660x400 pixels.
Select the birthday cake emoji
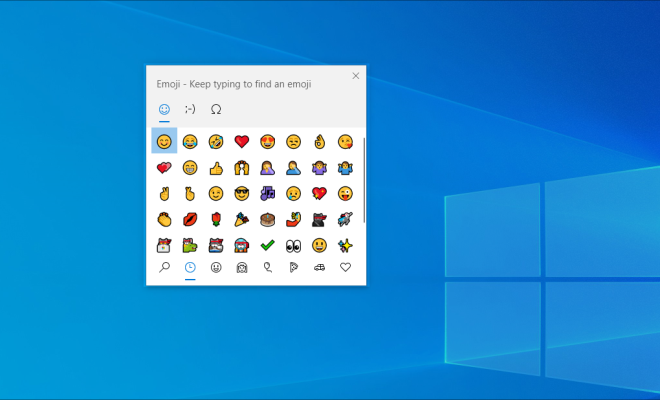[x=268, y=219]
